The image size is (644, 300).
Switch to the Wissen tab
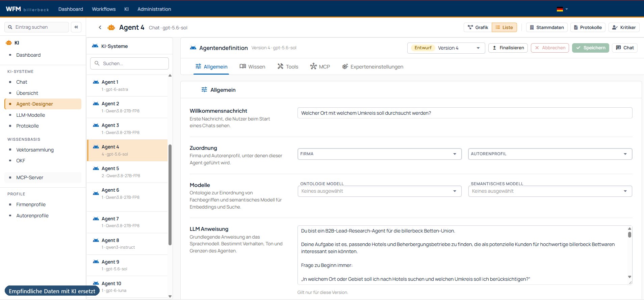(x=252, y=67)
